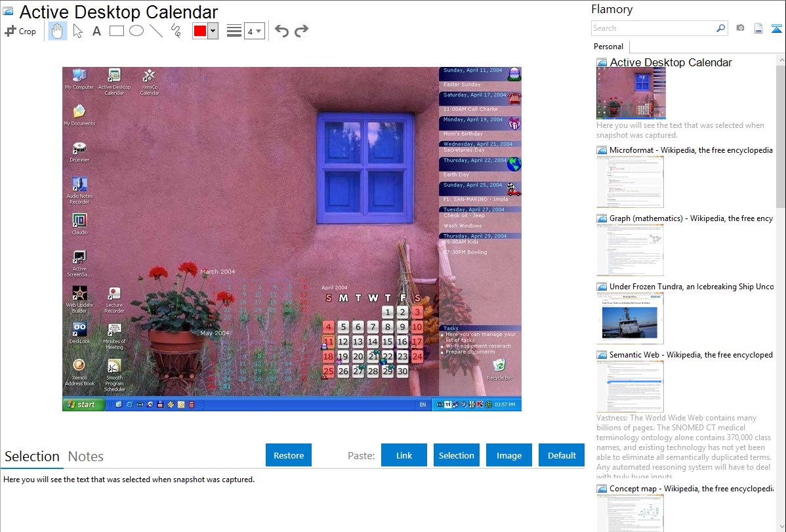Click the Paste Default button
The image size is (786, 532).
click(562, 455)
